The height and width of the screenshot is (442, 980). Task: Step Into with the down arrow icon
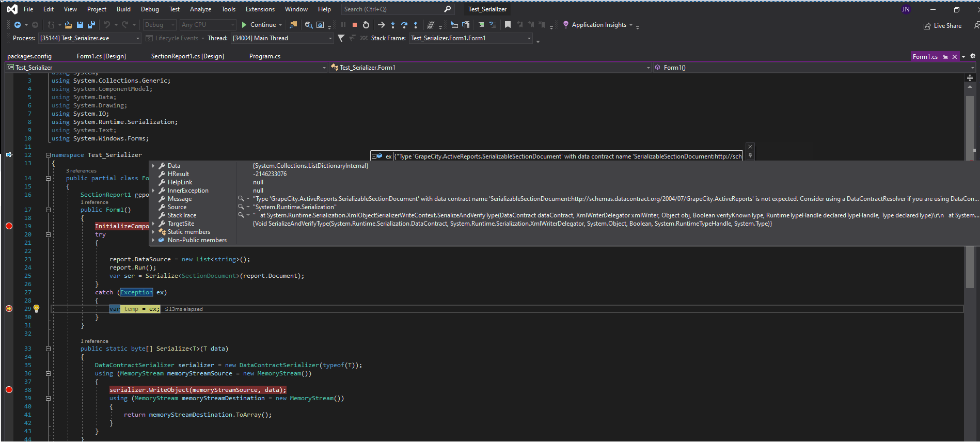pos(393,25)
